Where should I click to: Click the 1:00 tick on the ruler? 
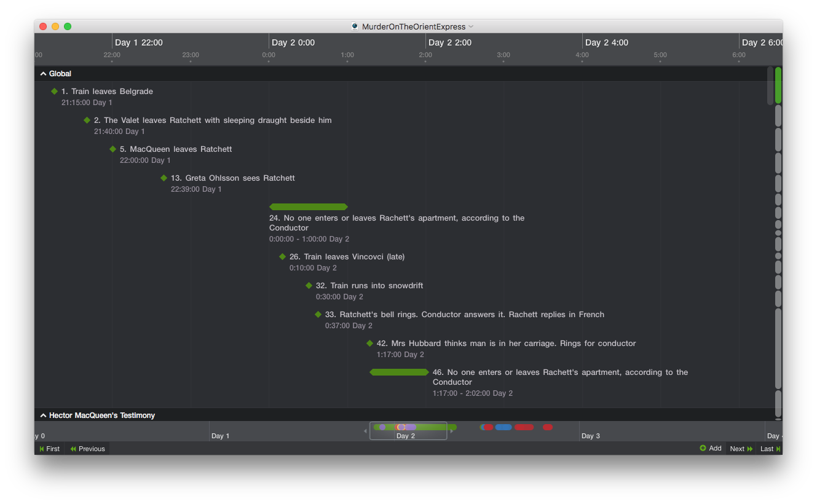347,55
